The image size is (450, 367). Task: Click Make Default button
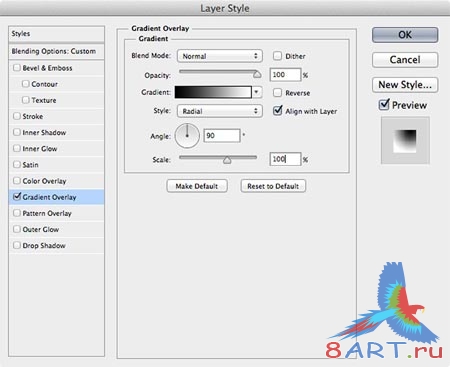coord(197,186)
